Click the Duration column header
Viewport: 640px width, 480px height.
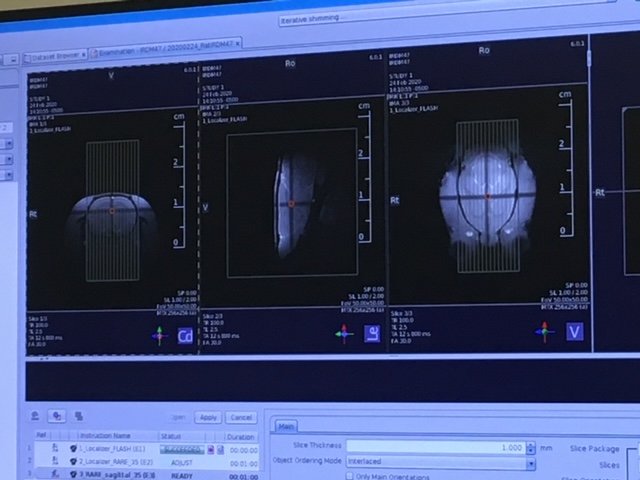(x=241, y=437)
